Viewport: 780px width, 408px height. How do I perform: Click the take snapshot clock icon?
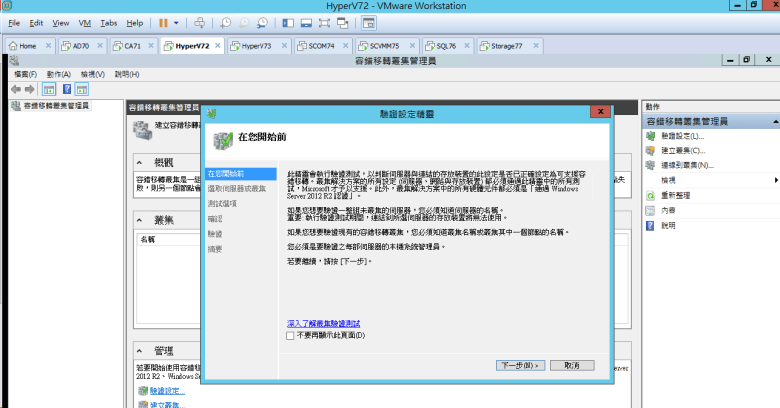(x=226, y=22)
